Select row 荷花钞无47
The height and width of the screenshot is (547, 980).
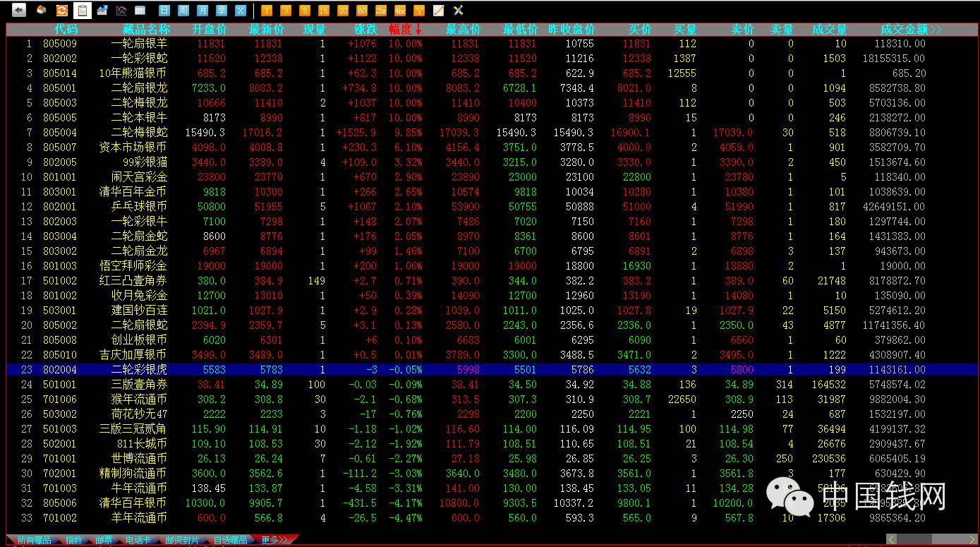[492, 414]
